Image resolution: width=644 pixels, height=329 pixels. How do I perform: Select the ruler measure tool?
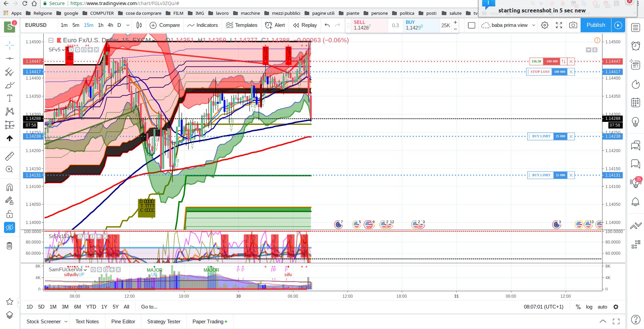pyautogui.click(x=10, y=156)
